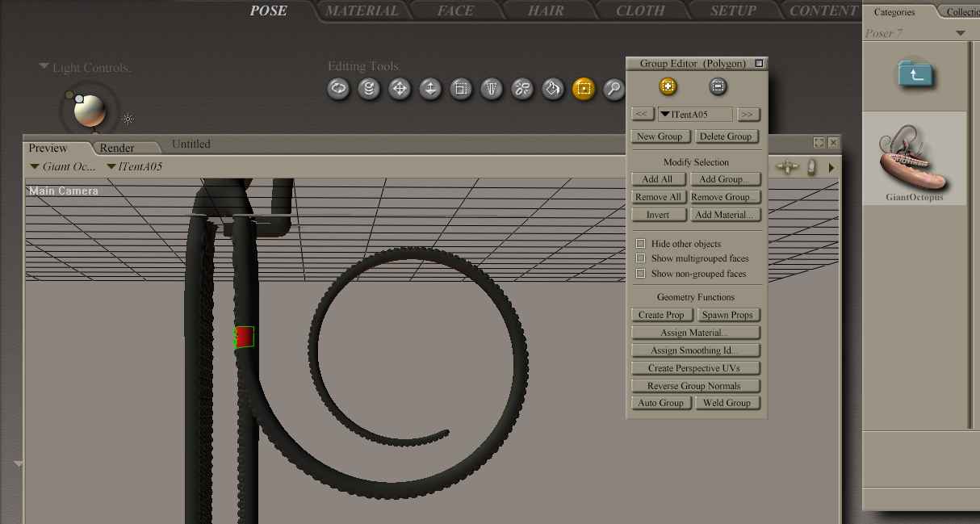Click the Spawn Props button
The width and height of the screenshot is (980, 524).
[727, 315]
